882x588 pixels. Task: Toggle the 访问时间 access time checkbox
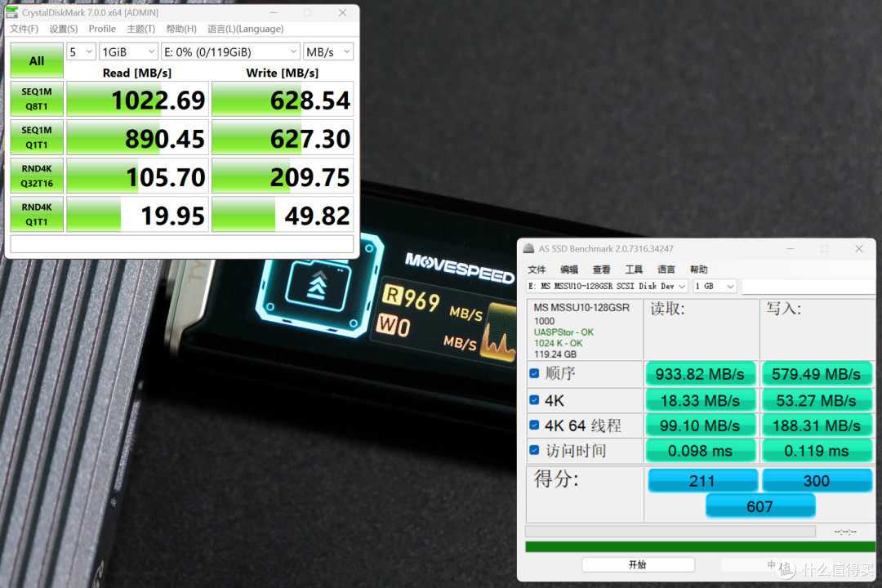[x=534, y=450]
